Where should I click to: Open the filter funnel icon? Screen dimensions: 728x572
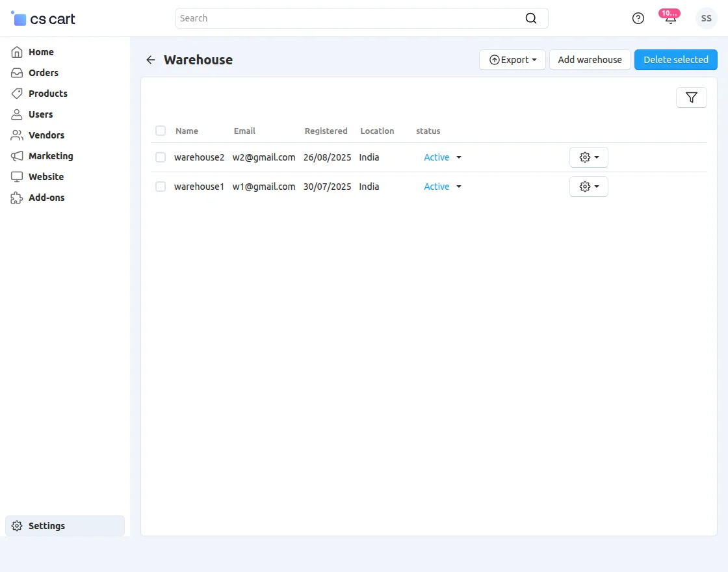691,97
